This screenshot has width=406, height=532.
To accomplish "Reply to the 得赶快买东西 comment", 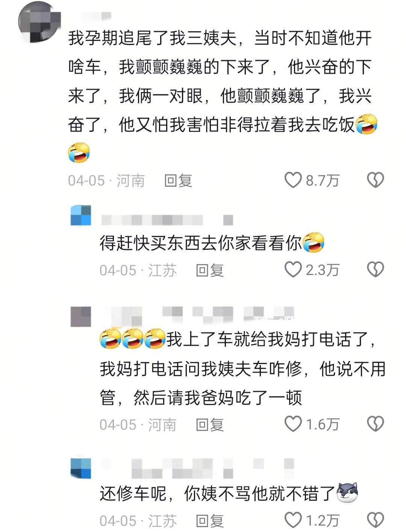I will 210,270.
